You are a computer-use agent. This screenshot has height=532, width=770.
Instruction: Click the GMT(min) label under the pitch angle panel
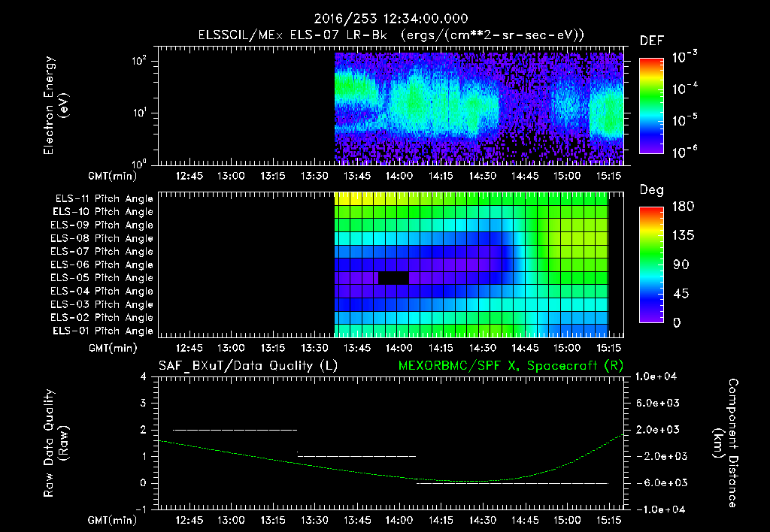coord(113,348)
